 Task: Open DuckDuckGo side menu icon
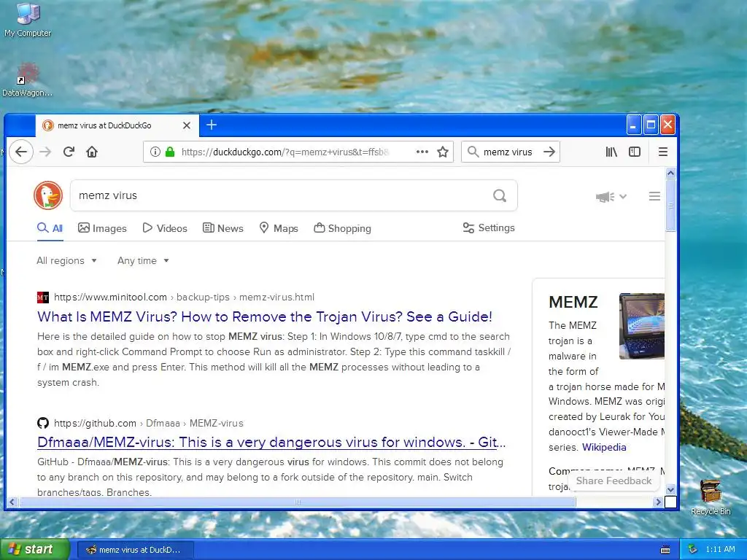654,196
